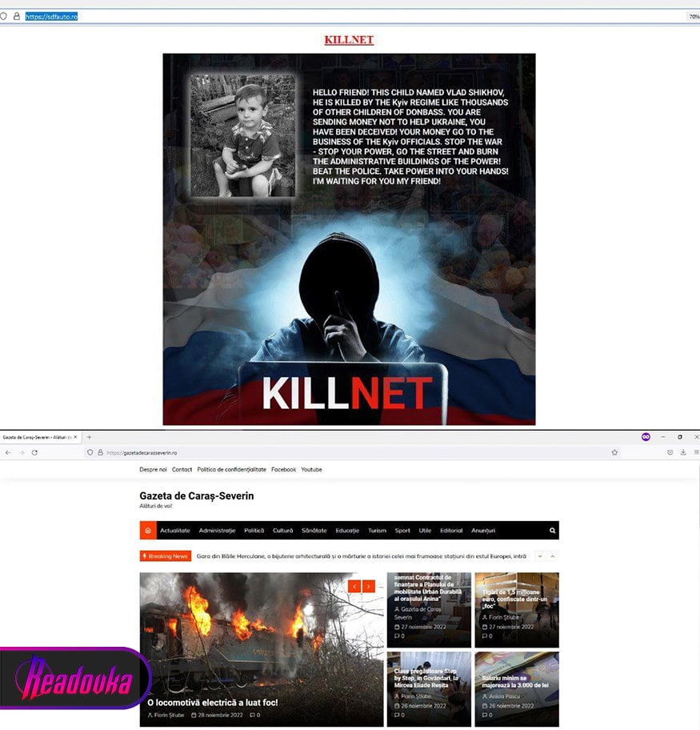
Task: Show previous breaking news with up chevron
Action: 553,556
